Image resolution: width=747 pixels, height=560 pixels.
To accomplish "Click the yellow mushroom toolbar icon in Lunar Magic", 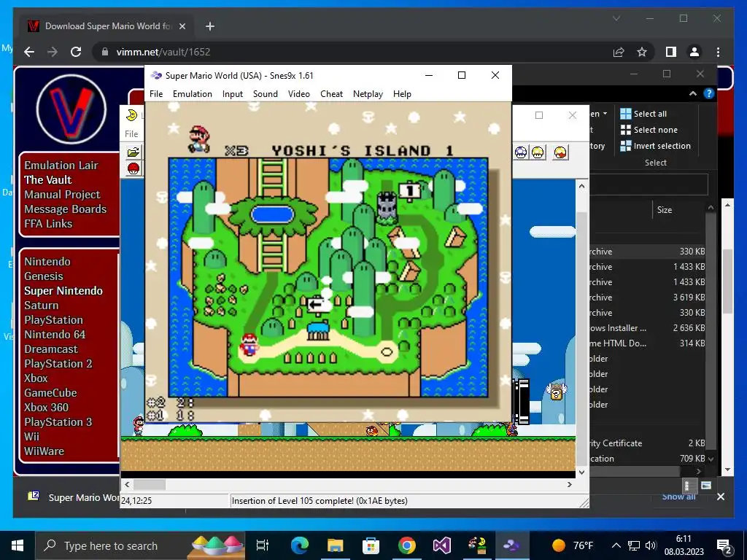I will point(538,153).
